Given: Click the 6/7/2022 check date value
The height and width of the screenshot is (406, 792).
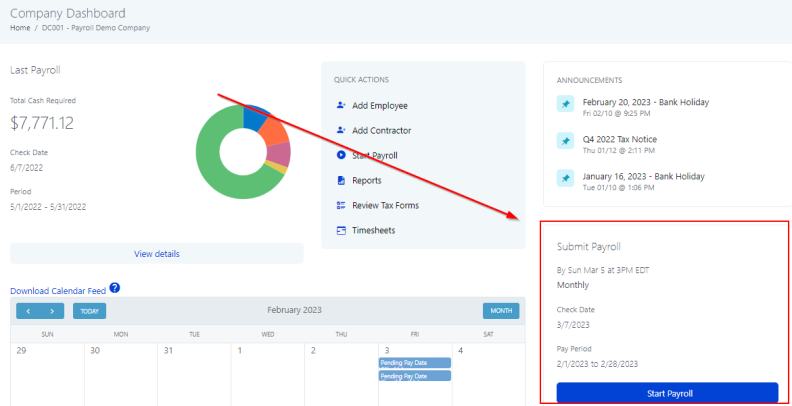Looking at the screenshot, I should pos(26,168).
